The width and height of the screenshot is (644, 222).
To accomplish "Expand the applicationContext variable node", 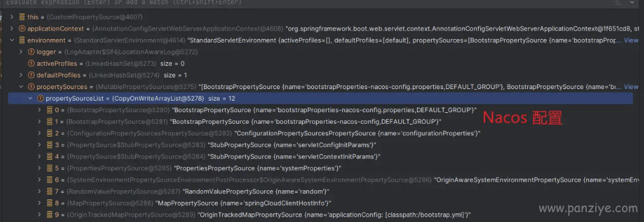I will point(12,29).
